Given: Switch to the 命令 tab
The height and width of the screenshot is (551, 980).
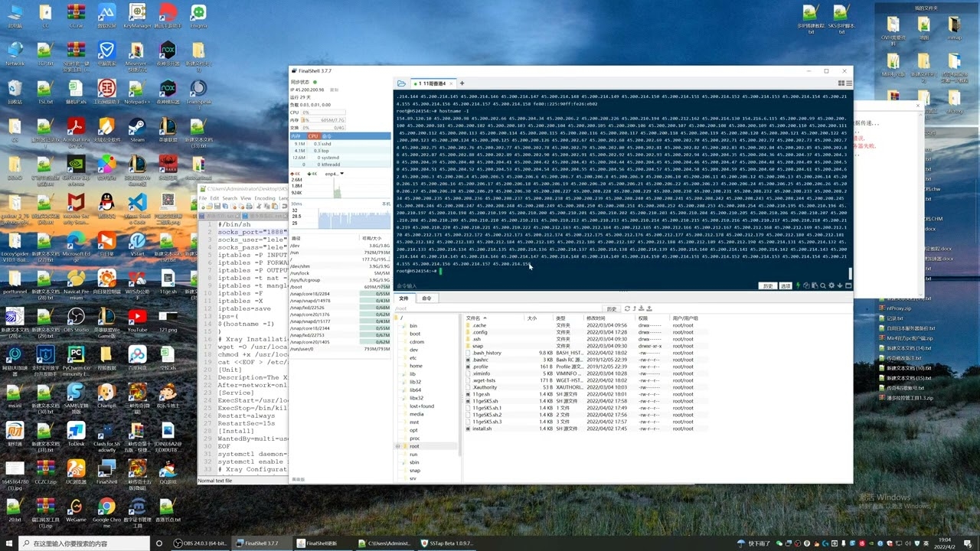Looking at the screenshot, I should [x=426, y=298].
